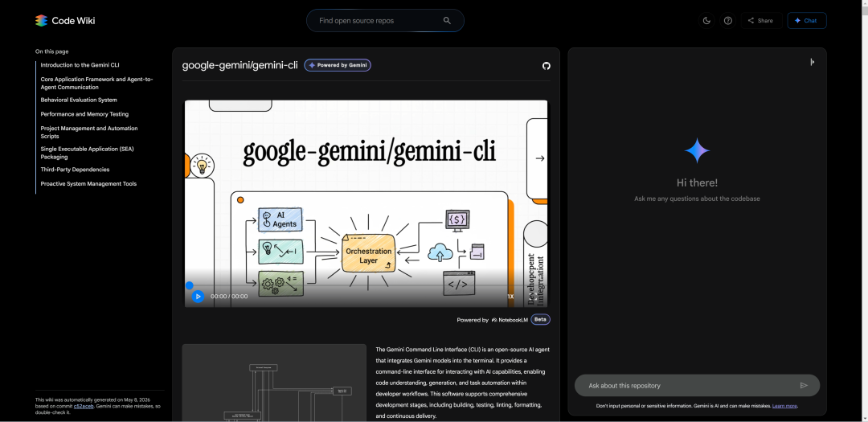Click the Beta badge
This screenshot has height=422, width=868.
point(540,320)
